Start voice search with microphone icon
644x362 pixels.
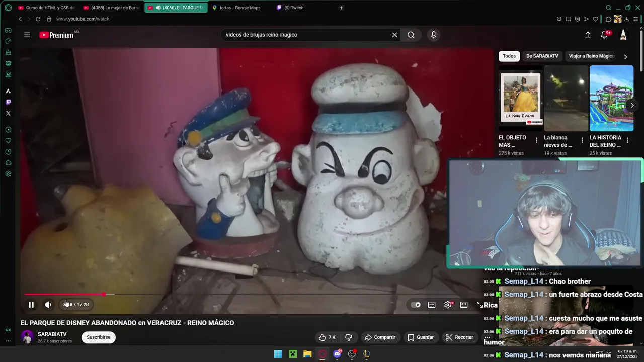pos(434,35)
